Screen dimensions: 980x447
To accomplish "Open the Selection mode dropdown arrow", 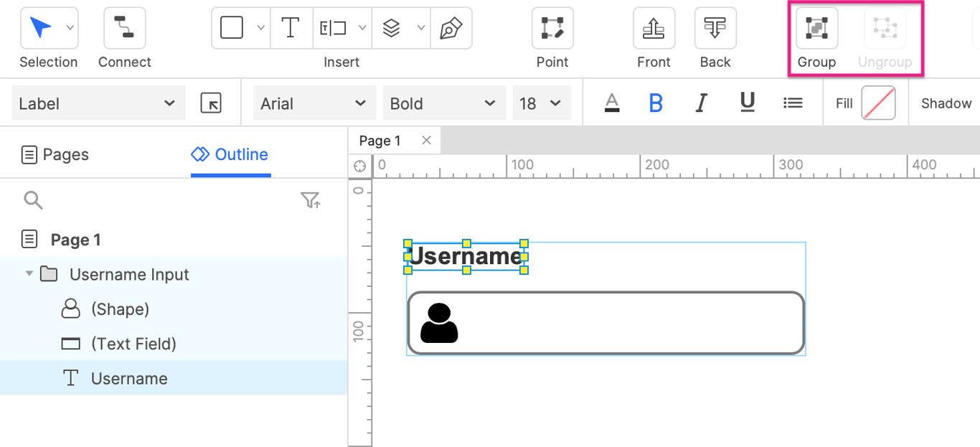I will point(70,28).
